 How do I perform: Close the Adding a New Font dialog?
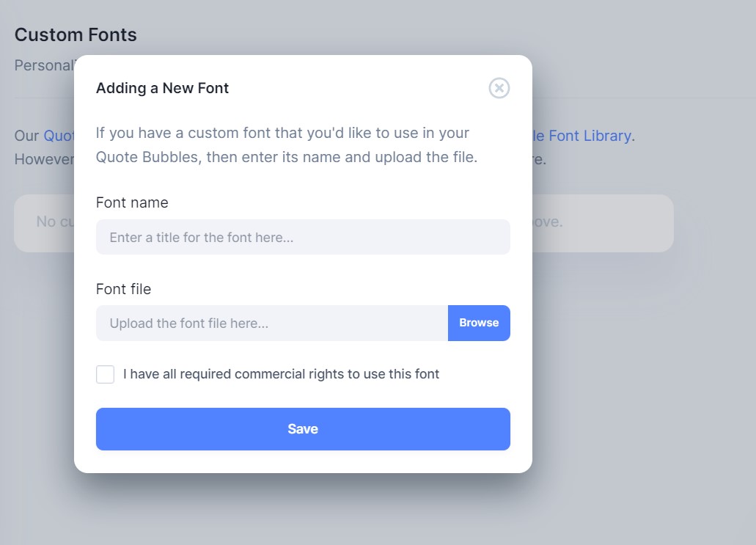click(499, 88)
